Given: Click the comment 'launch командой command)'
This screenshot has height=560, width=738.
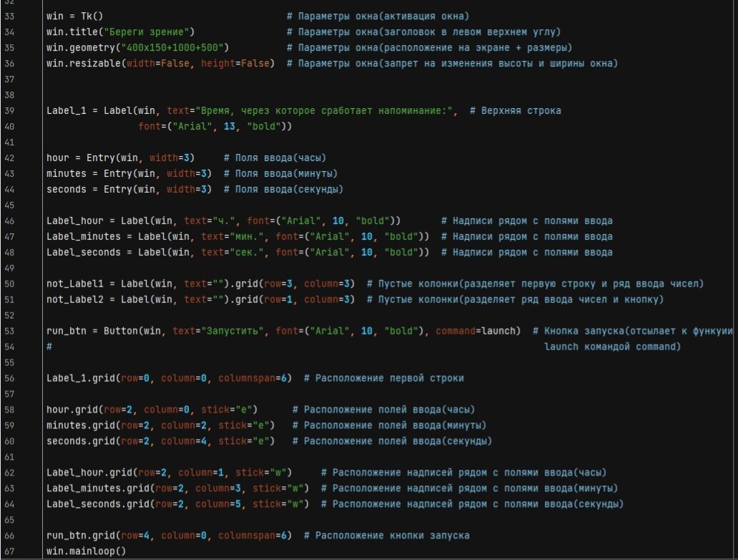Looking at the screenshot, I should coord(612,347).
